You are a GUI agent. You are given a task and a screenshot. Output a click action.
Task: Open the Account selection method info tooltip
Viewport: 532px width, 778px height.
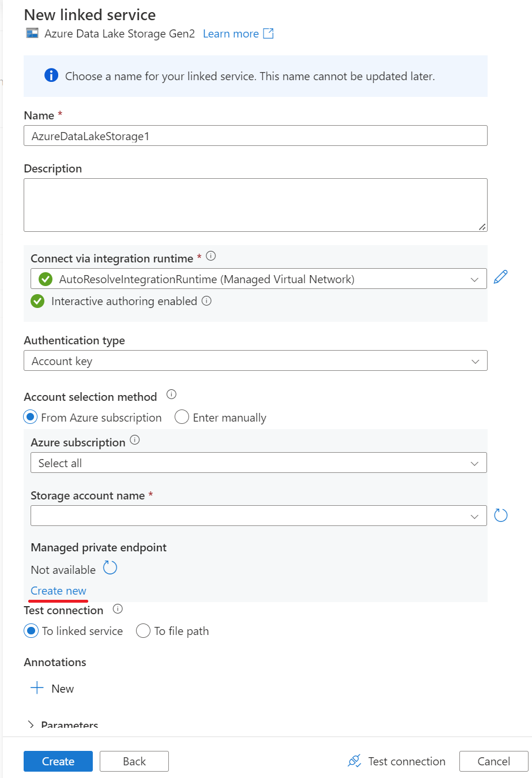click(x=171, y=394)
